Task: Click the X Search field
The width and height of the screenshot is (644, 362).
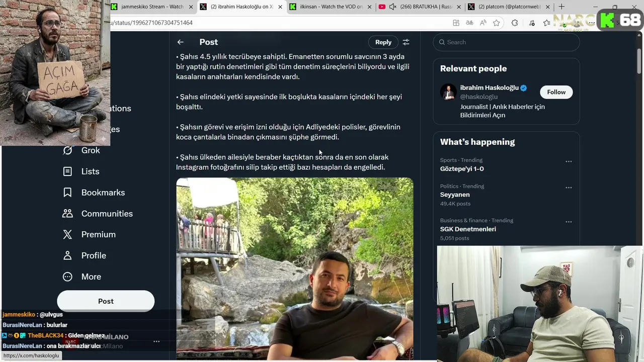Action: click(x=506, y=42)
